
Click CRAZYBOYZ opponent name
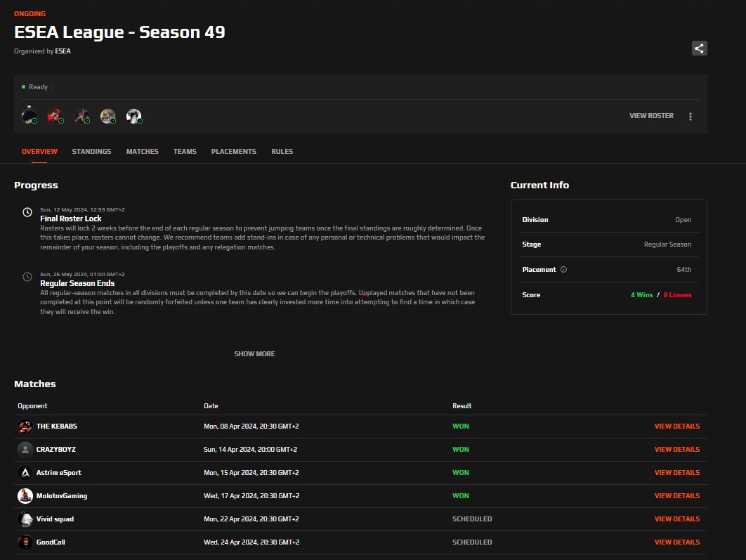pos(56,450)
